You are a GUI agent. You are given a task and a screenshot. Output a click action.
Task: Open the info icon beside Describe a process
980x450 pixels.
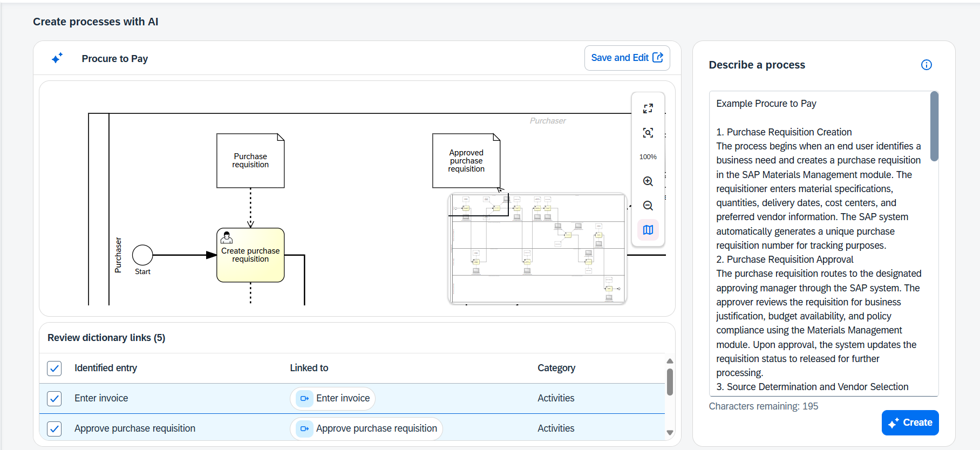926,65
